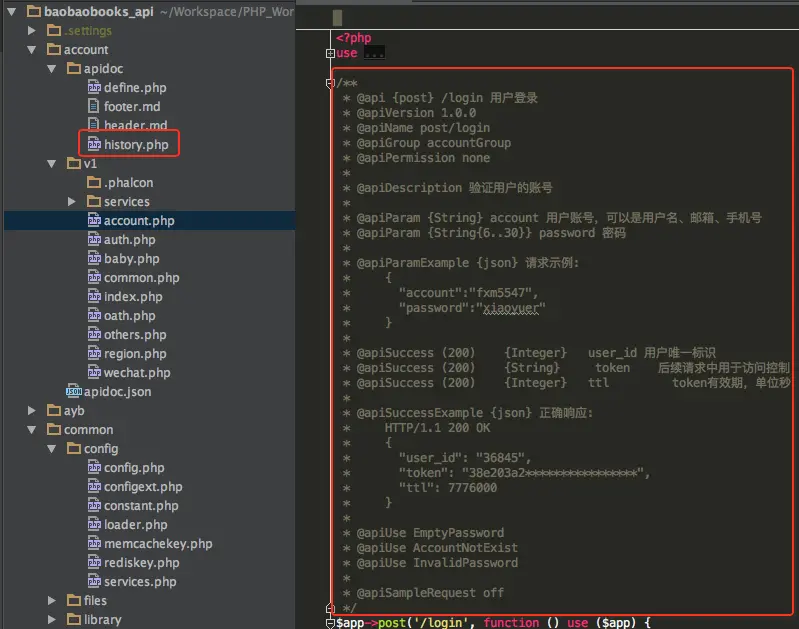The width and height of the screenshot is (799, 629).
Task: Click the configext.php file icon
Action: point(94,487)
